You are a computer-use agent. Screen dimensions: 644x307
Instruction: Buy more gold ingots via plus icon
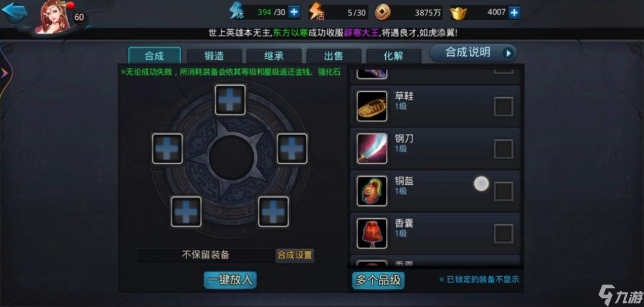tap(514, 12)
